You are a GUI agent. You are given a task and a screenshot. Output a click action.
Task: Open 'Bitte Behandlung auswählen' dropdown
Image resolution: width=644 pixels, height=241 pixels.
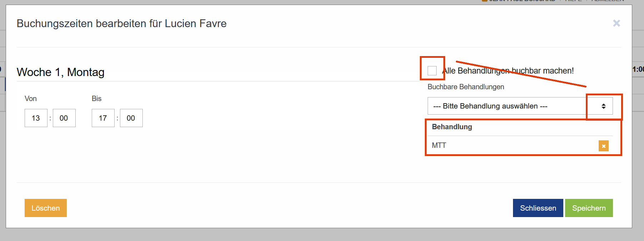[507, 106]
